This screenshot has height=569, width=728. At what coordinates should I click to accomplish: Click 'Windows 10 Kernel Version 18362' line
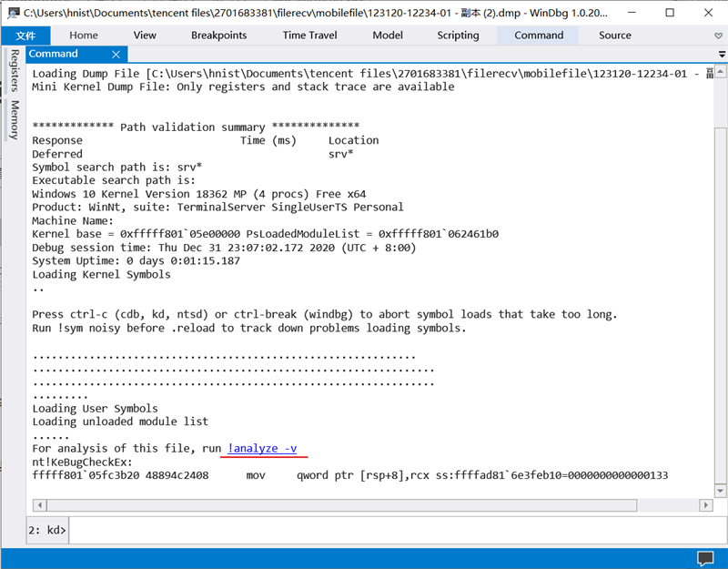pos(198,194)
